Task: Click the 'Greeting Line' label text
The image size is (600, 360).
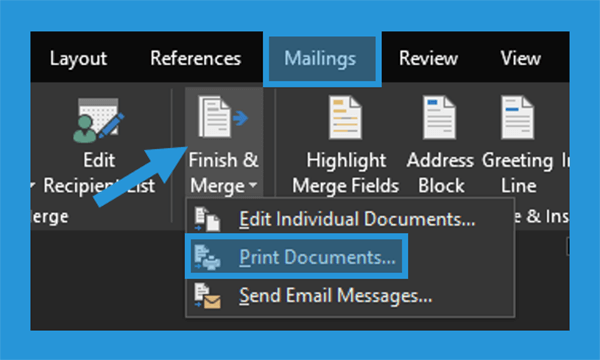Action: pyautogui.click(x=518, y=173)
